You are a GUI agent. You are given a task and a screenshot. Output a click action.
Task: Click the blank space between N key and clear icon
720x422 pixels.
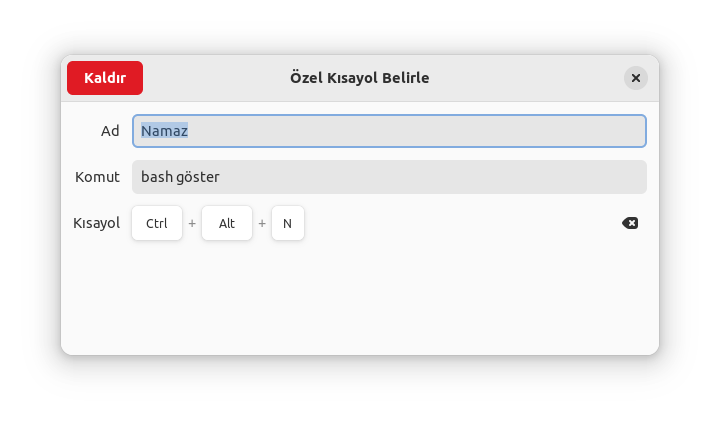[460, 223]
